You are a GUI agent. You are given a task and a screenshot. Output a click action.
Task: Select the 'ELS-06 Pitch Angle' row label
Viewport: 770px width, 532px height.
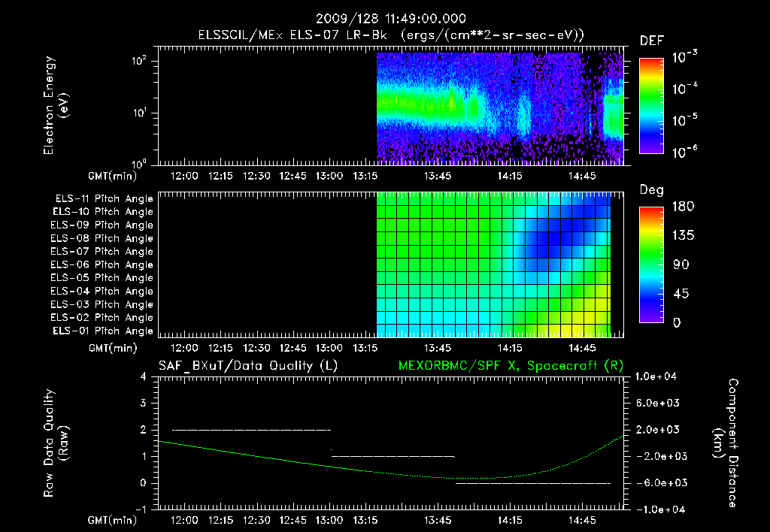click(102, 265)
